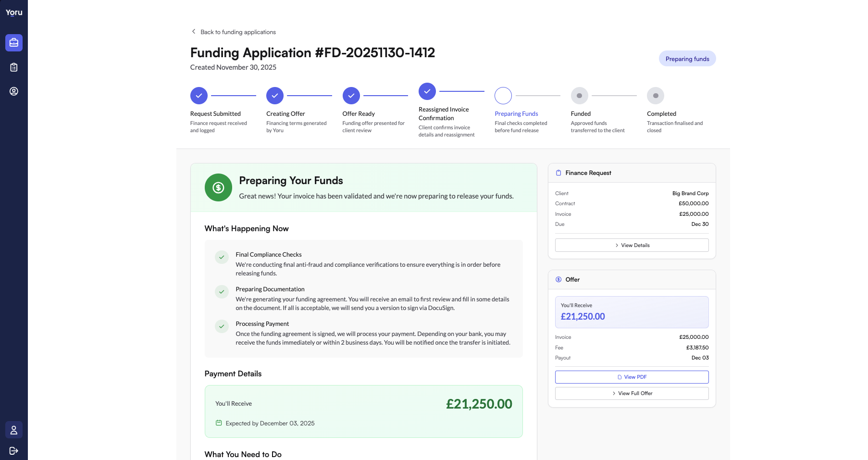Open the offer PDF via View PDF

(x=632, y=377)
